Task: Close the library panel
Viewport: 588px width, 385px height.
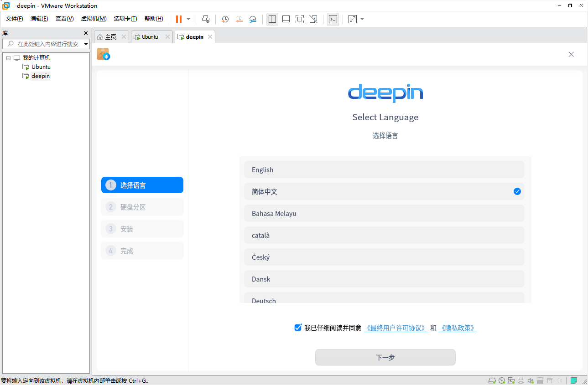Action: [86, 33]
